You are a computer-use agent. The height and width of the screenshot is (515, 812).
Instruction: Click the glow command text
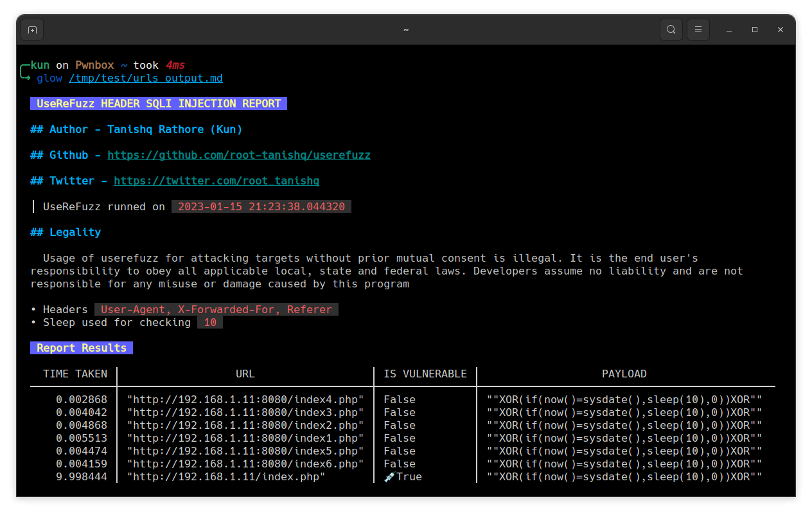49,78
